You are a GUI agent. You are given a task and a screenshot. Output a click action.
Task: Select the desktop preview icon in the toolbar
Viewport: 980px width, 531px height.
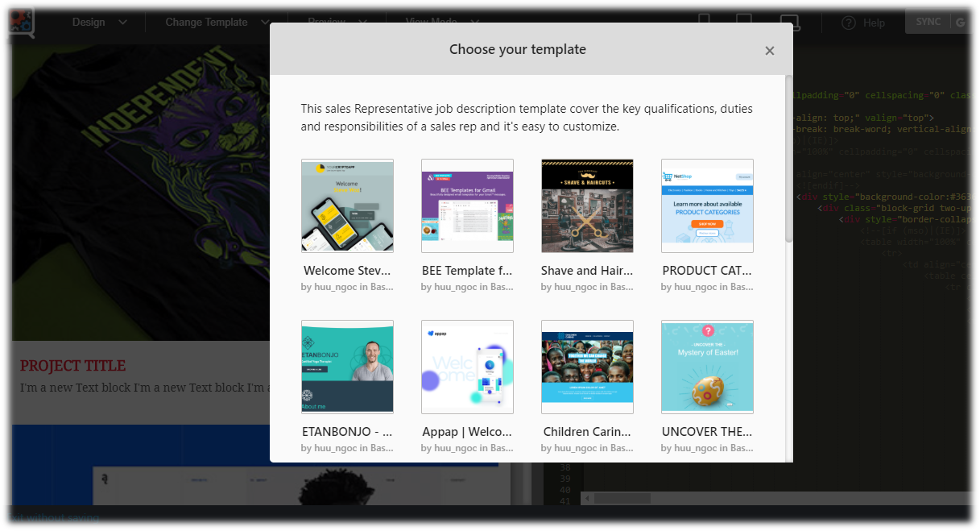point(789,21)
